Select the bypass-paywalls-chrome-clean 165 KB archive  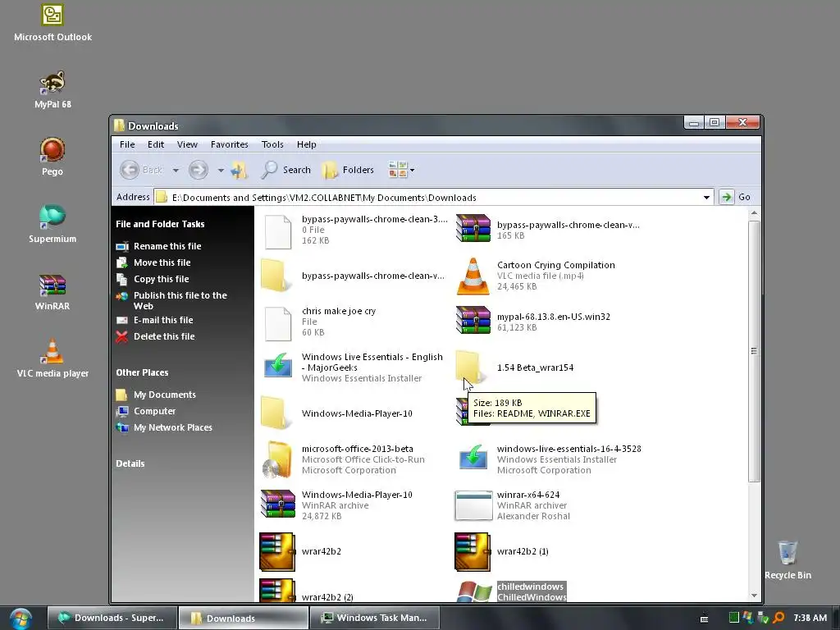[547, 230]
